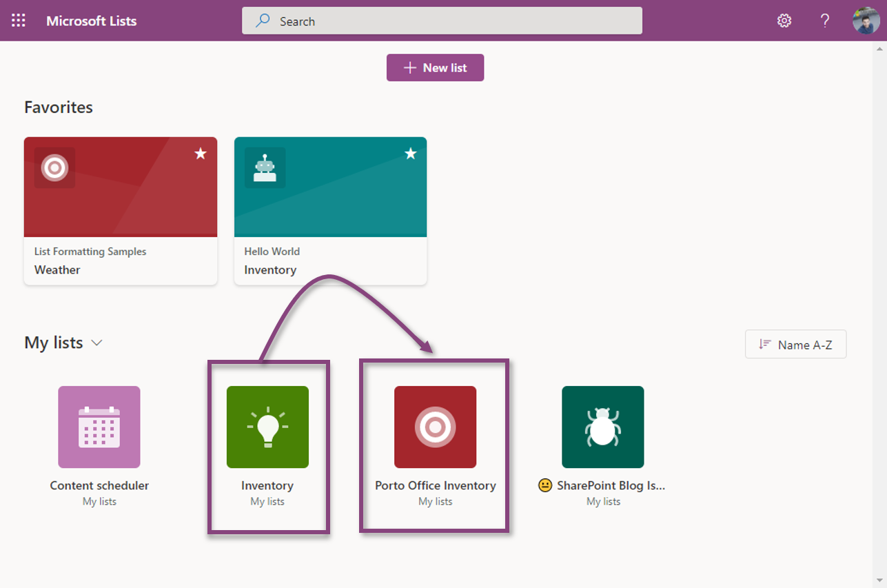Unfavorite the Hello World Inventory star
887x588 pixels.
click(x=411, y=153)
